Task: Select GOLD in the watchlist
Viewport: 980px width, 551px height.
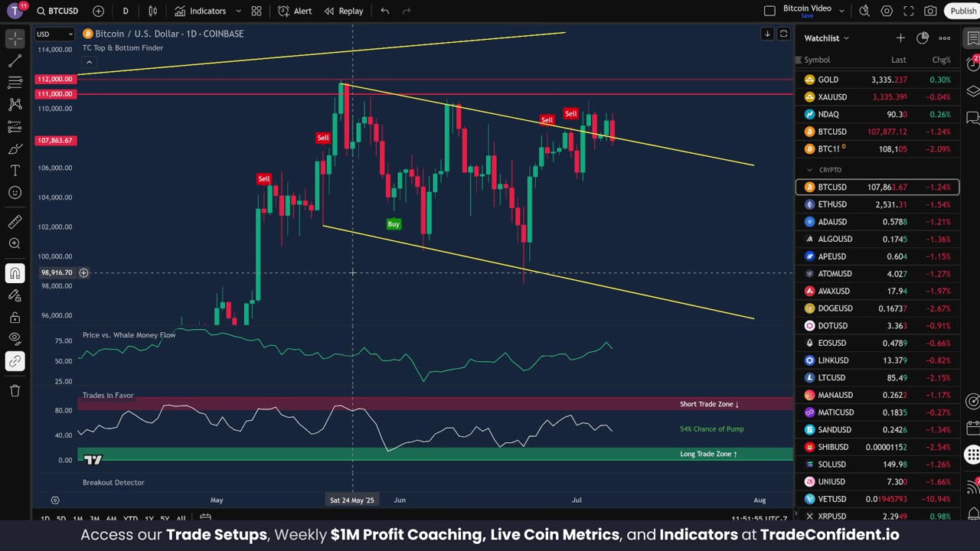Action: [877, 80]
